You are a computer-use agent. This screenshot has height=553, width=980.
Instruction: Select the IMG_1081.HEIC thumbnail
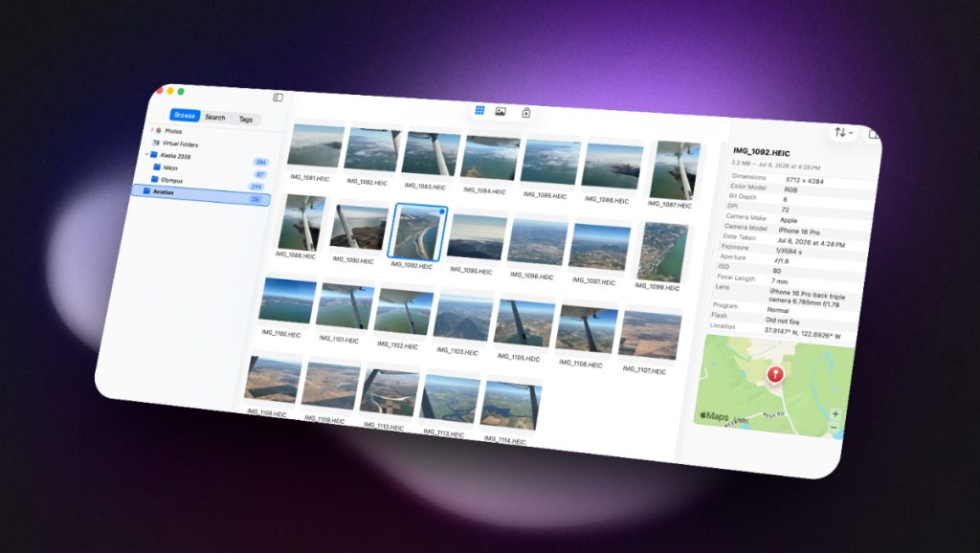(314, 150)
